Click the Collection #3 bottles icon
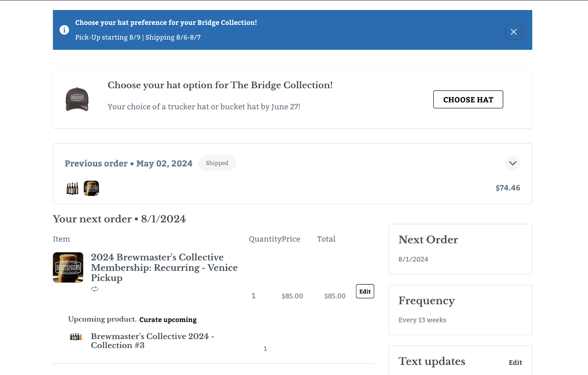Image resolution: width=588 pixels, height=375 pixels. 76,337
